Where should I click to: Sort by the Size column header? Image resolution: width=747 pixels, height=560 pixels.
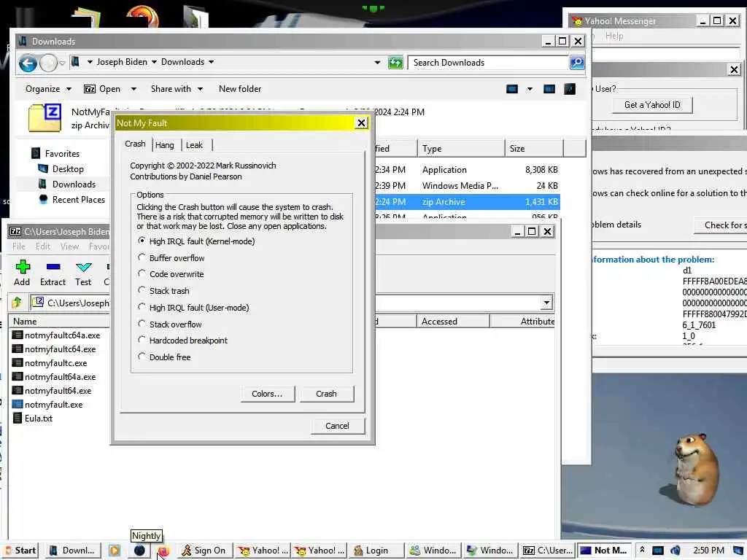coord(534,149)
